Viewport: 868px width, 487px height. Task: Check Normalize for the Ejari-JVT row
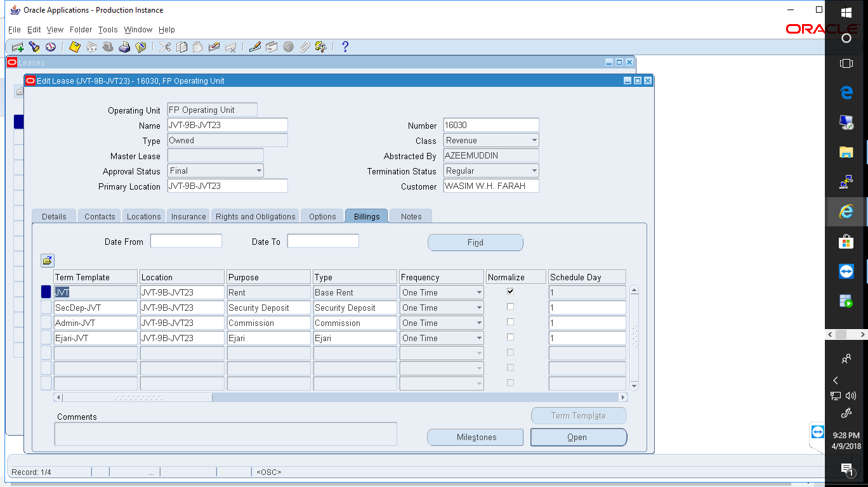pos(510,337)
